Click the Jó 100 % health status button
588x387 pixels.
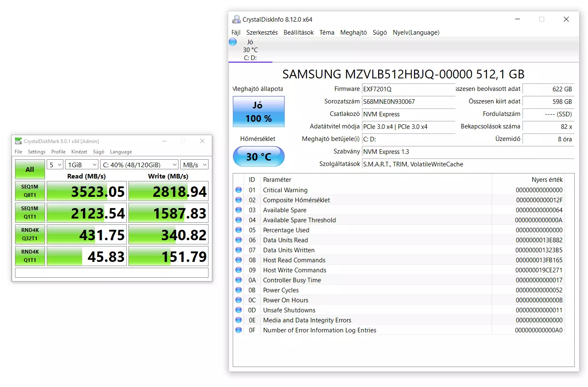click(x=259, y=112)
